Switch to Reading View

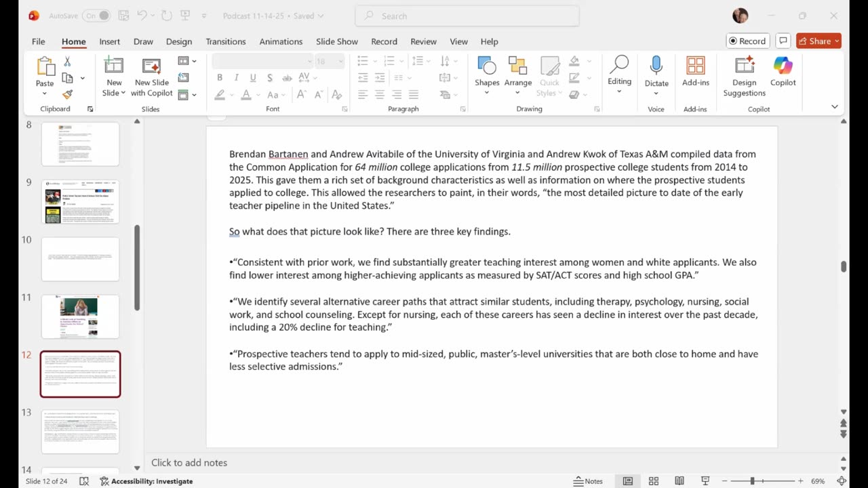pos(679,481)
